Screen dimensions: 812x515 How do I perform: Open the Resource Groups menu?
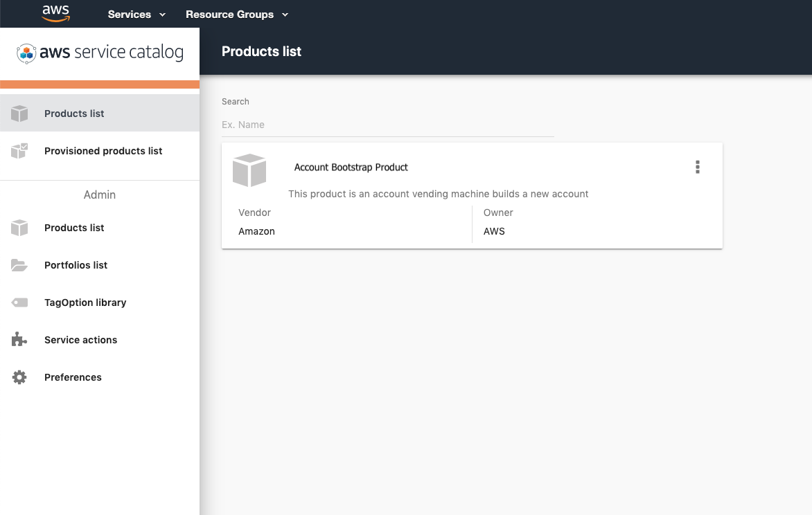click(237, 15)
